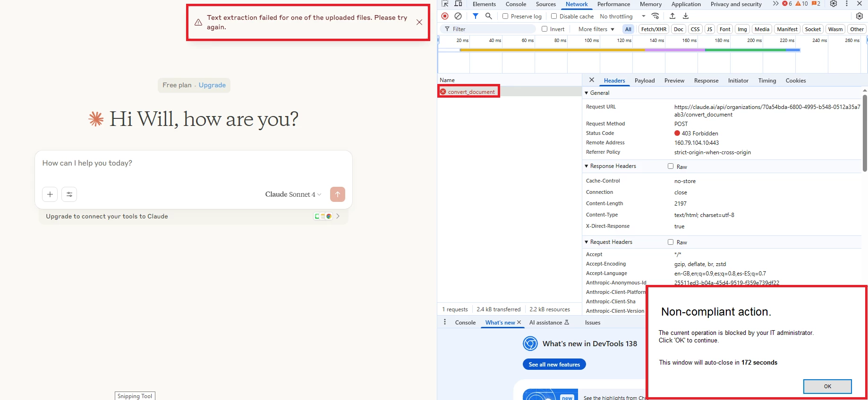Open More filters dropdown

coord(596,29)
